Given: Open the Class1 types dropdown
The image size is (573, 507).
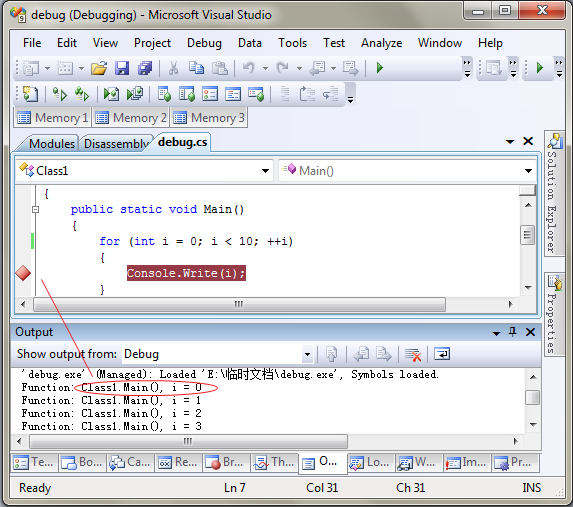Looking at the screenshot, I should 265,171.
